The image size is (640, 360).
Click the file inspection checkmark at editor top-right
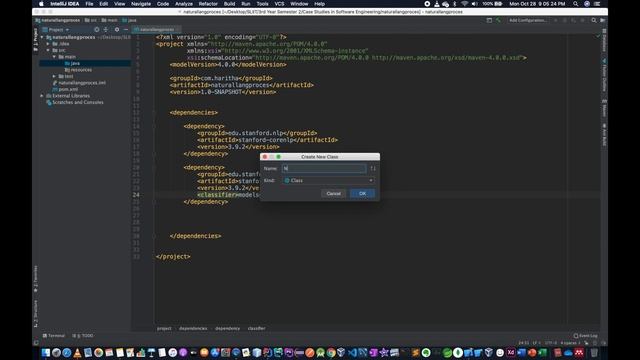pos(598,36)
